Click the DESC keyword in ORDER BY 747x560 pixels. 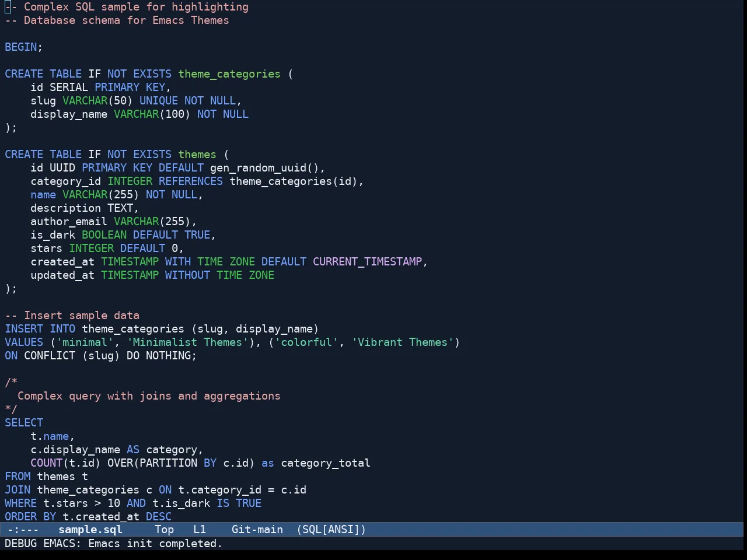tap(159, 517)
